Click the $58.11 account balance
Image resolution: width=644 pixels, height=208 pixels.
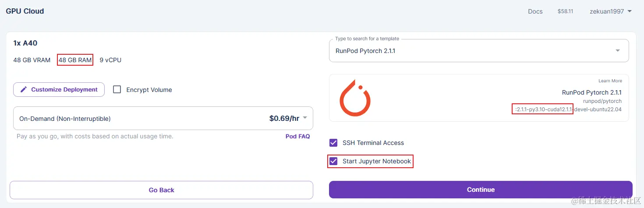(x=565, y=11)
